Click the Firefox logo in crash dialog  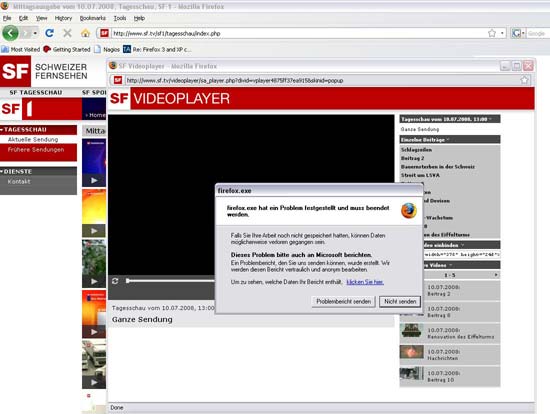[409, 211]
